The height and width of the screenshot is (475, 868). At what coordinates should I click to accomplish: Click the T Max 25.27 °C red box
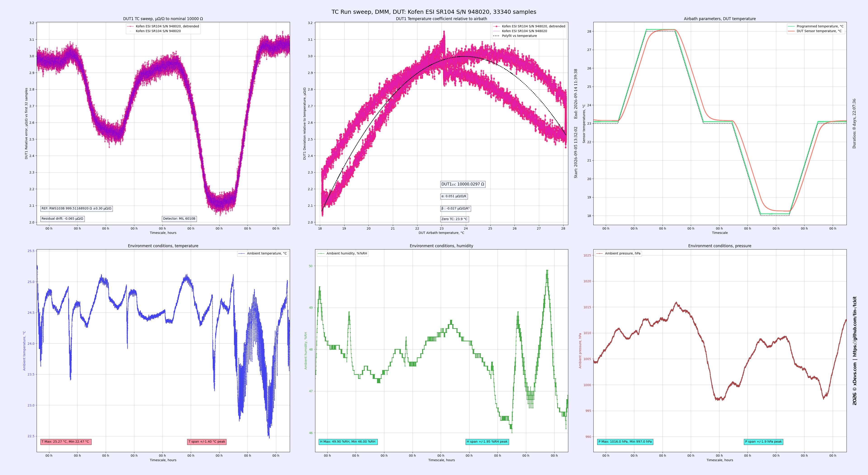66,442
